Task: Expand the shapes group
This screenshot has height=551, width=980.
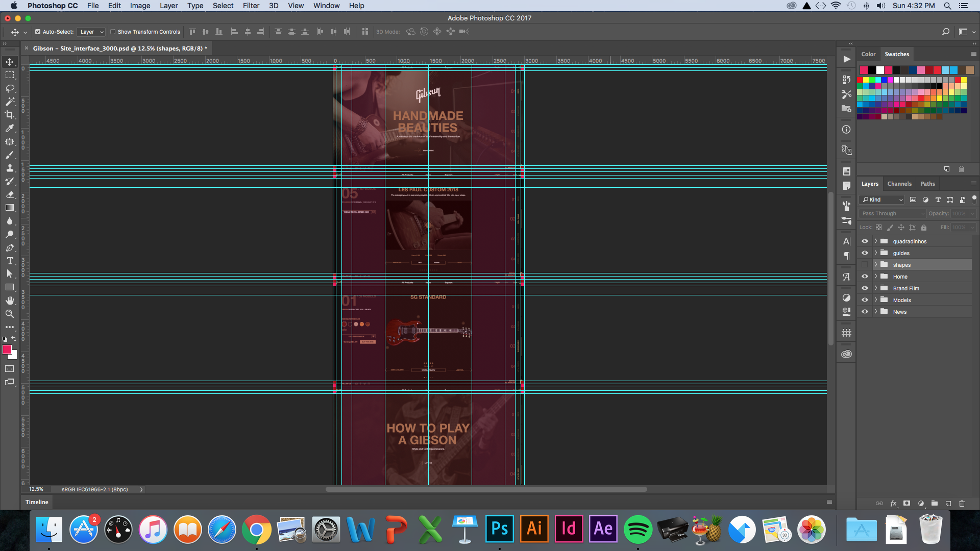Action: coord(876,265)
